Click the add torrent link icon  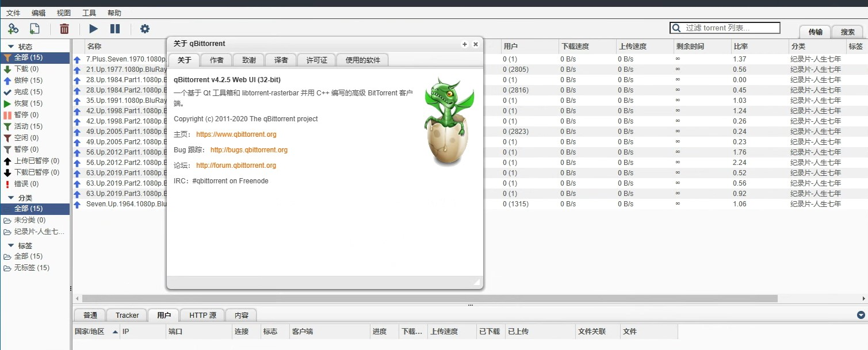[x=13, y=29]
